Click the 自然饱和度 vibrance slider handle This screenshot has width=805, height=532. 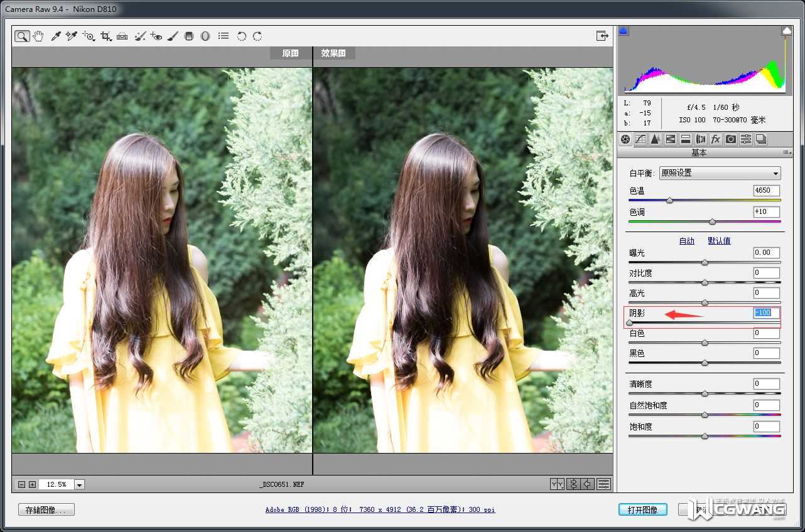pyautogui.click(x=705, y=415)
